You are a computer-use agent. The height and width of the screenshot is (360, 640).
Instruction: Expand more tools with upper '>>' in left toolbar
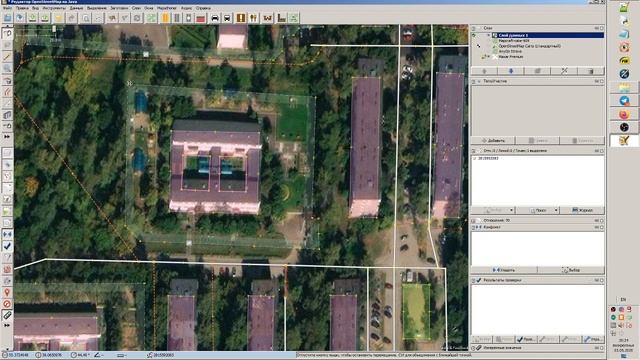pyautogui.click(x=7, y=137)
